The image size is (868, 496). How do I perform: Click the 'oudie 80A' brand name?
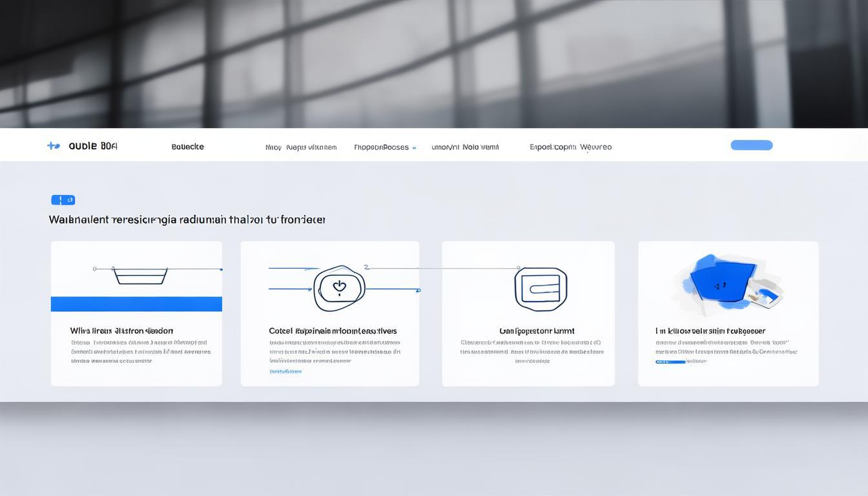93,146
